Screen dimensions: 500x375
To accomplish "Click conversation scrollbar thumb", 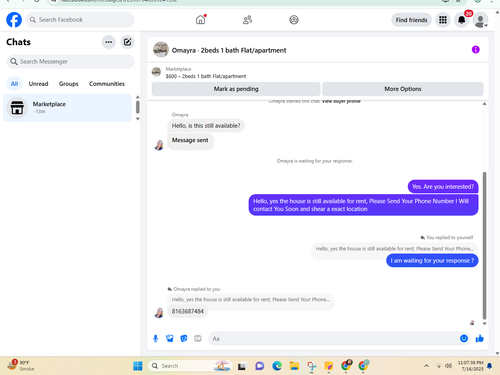I will click(x=484, y=246).
